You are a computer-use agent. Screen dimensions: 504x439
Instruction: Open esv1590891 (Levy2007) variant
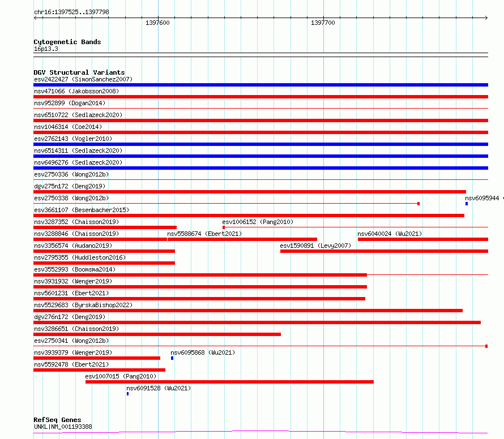pos(315,246)
